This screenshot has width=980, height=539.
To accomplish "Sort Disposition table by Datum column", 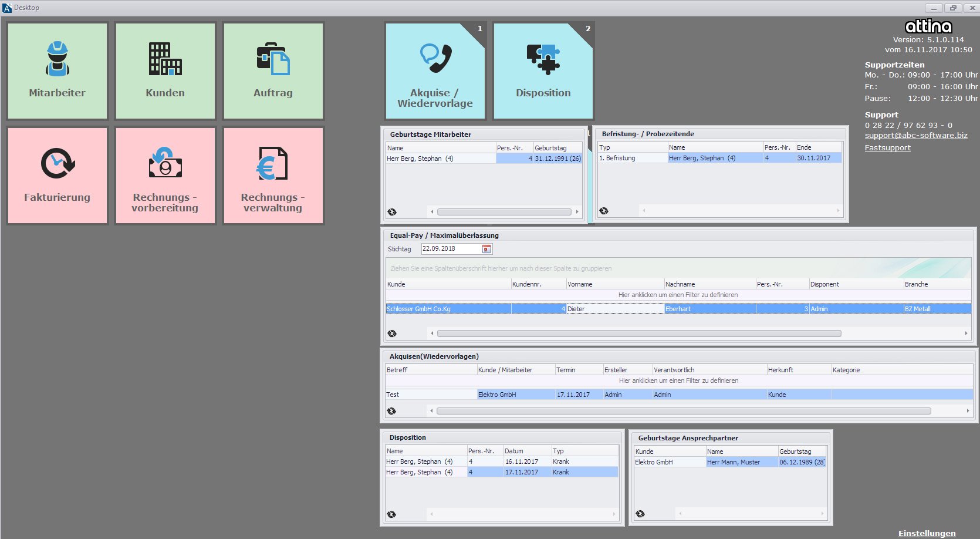I will point(527,451).
